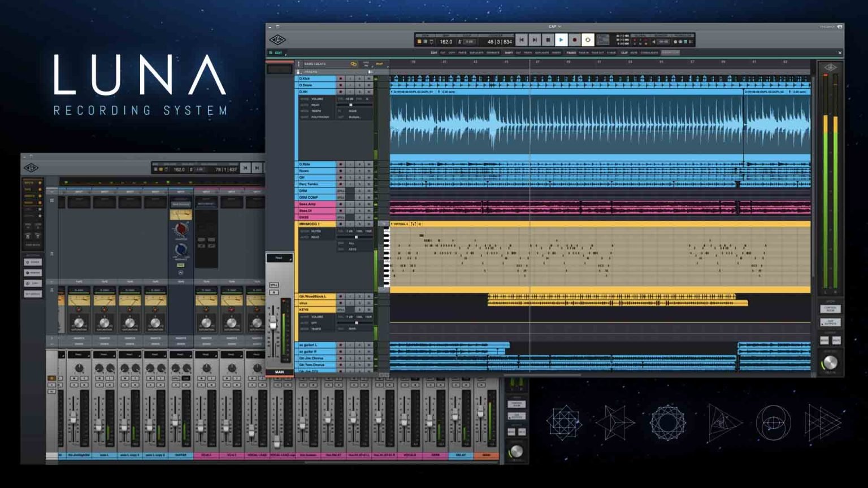Record-arm the D.Kick track
868x488 pixels.
(341, 79)
